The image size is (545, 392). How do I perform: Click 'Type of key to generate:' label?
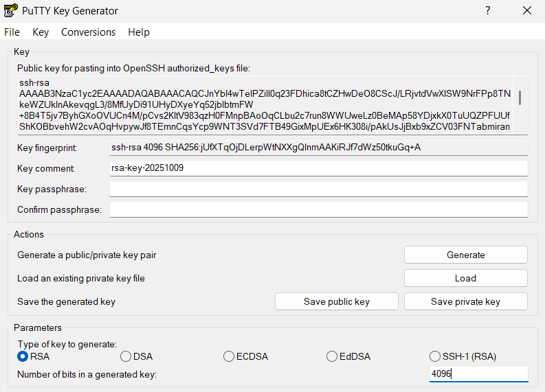point(67,344)
